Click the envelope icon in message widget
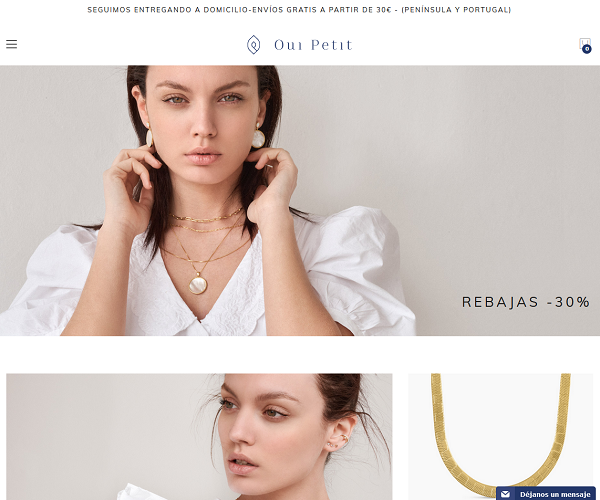The width and height of the screenshot is (600, 500). tap(505, 494)
